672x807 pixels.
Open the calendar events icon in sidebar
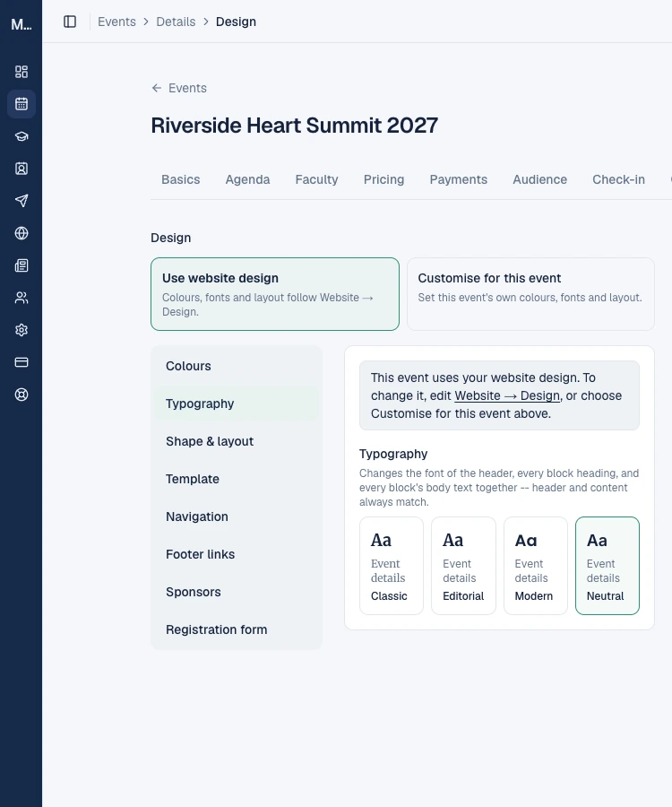pyautogui.click(x=22, y=104)
